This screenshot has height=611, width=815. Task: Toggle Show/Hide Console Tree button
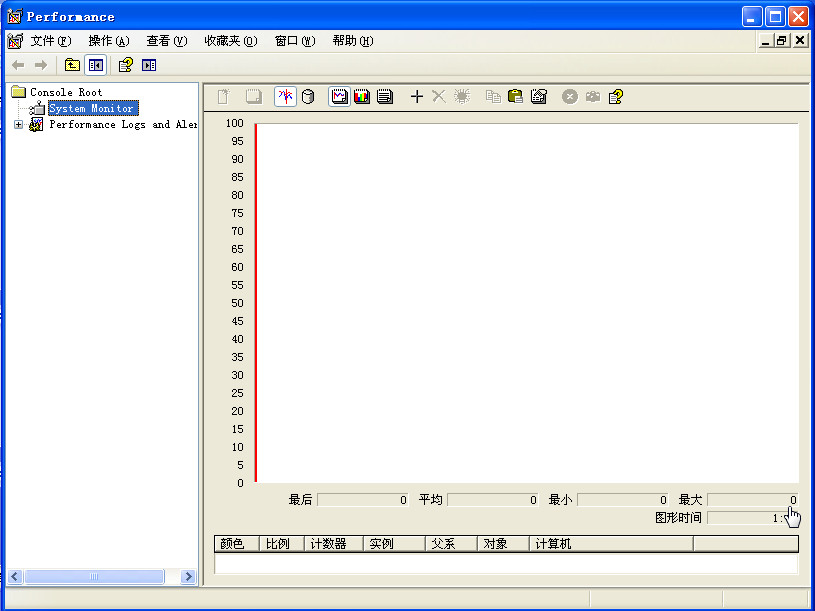point(96,65)
